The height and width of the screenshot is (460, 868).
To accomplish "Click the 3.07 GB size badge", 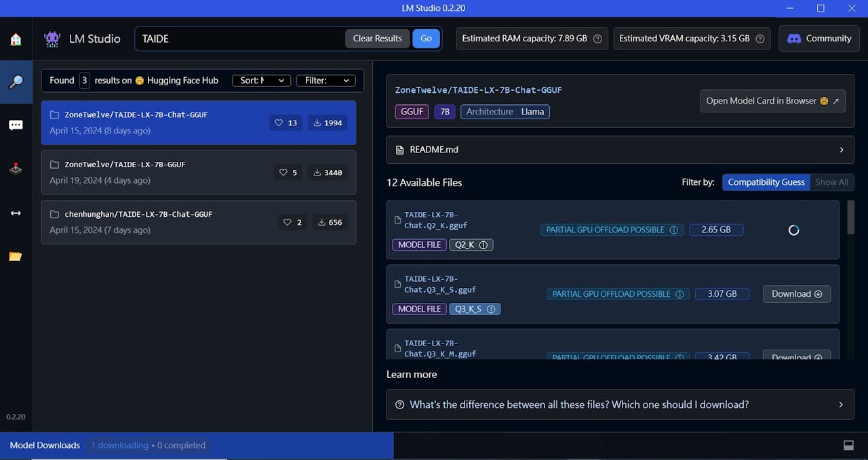I will (722, 294).
